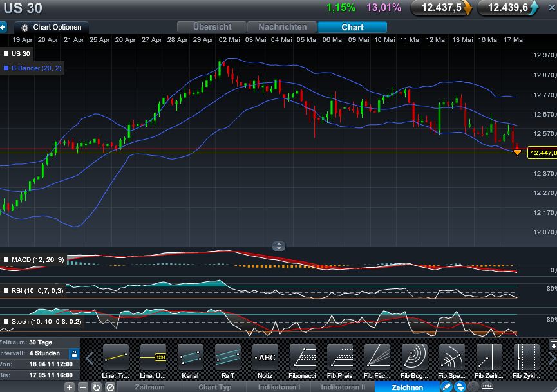This screenshot has height=392, width=557.
Task: Open the Indikatoren II tab
Action: pyautogui.click(x=343, y=387)
